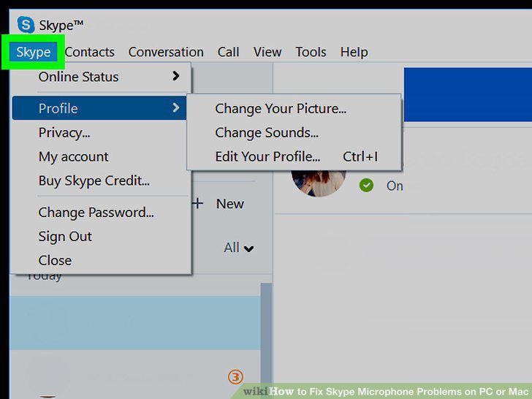The height and width of the screenshot is (399, 532).
Task: Open the Skype menu
Action: tap(34, 52)
